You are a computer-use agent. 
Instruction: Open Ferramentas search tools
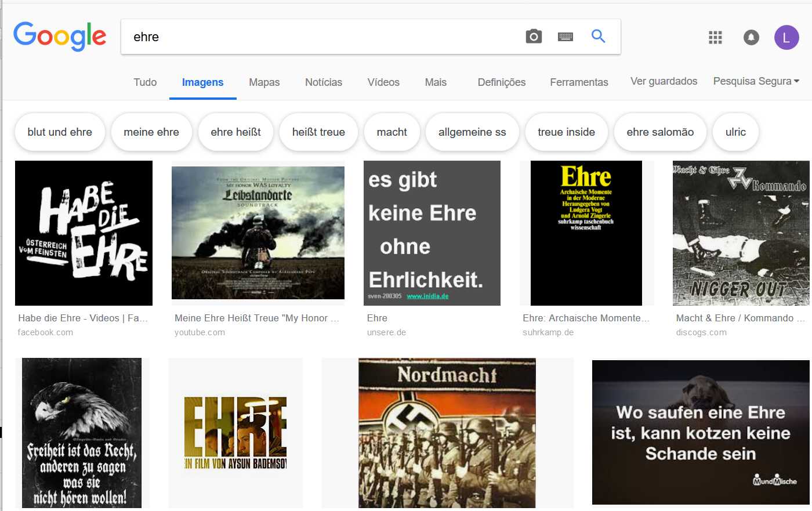click(579, 82)
